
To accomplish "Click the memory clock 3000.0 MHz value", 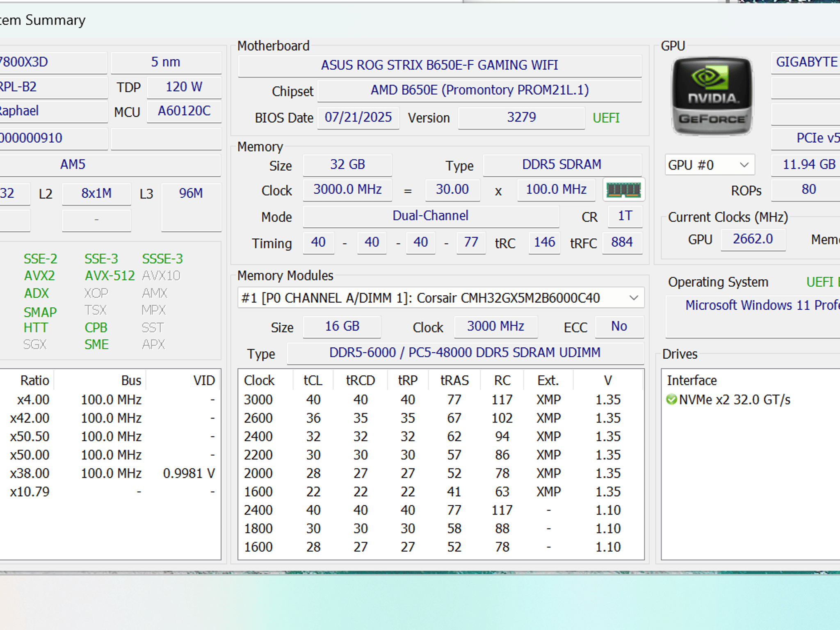I will pos(347,189).
